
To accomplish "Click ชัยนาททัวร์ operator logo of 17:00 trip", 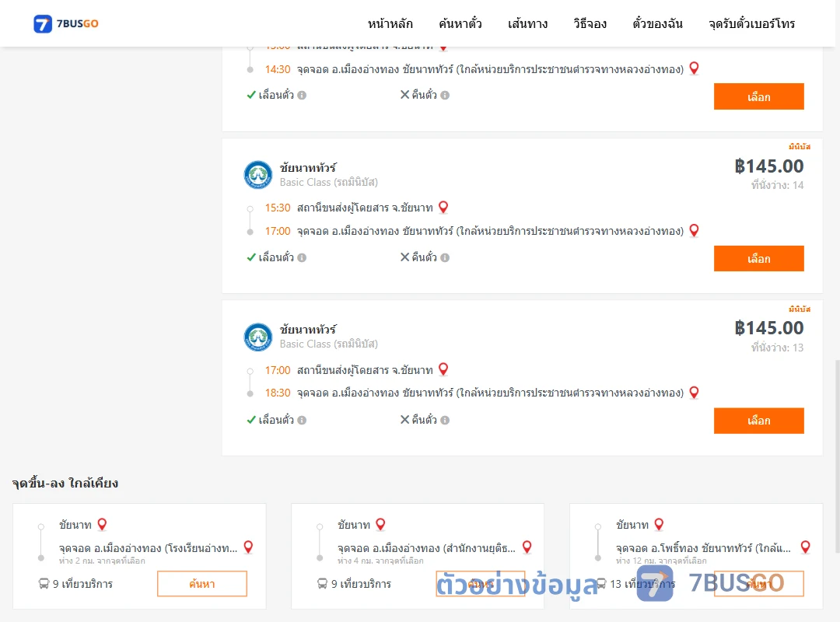I will coord(258,337).
